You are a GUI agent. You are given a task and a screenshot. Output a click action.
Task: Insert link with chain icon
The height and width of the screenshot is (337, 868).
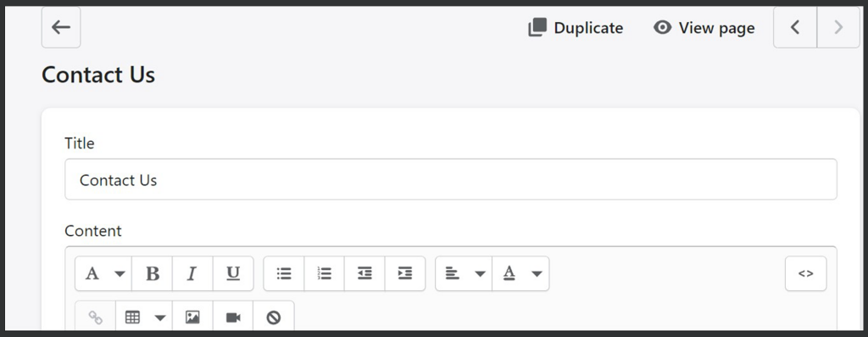click(x=96, y=317)
